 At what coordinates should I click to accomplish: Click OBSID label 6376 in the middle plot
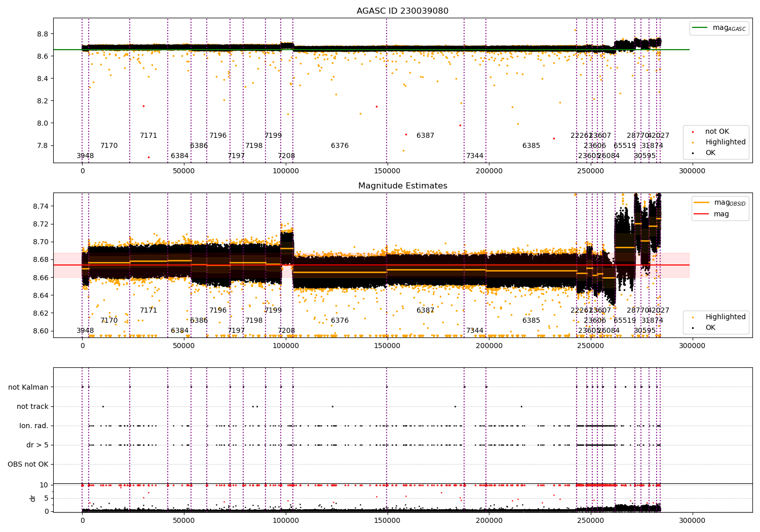click(339, 321)
